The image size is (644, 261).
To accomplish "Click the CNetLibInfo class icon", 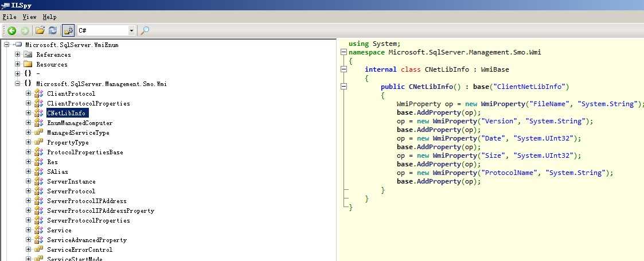I will click(38, 112).
